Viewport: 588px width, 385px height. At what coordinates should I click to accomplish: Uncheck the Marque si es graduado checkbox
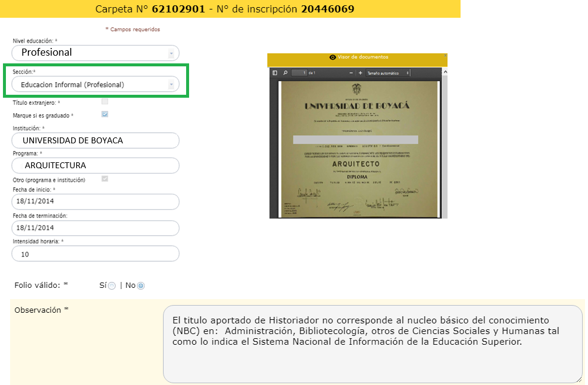pos(105,115)
